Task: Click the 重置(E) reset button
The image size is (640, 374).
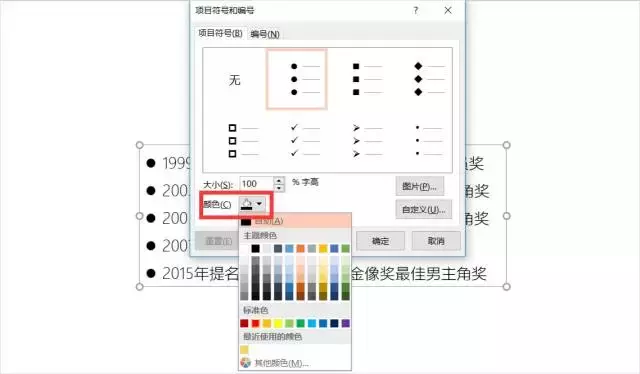Action: coord(218,241)
